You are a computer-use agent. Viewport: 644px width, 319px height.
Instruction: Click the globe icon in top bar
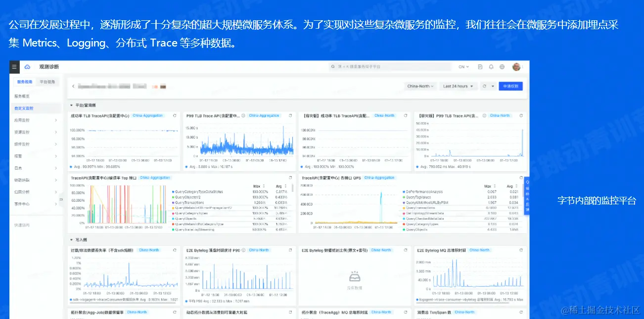click(x=502, y=67)
